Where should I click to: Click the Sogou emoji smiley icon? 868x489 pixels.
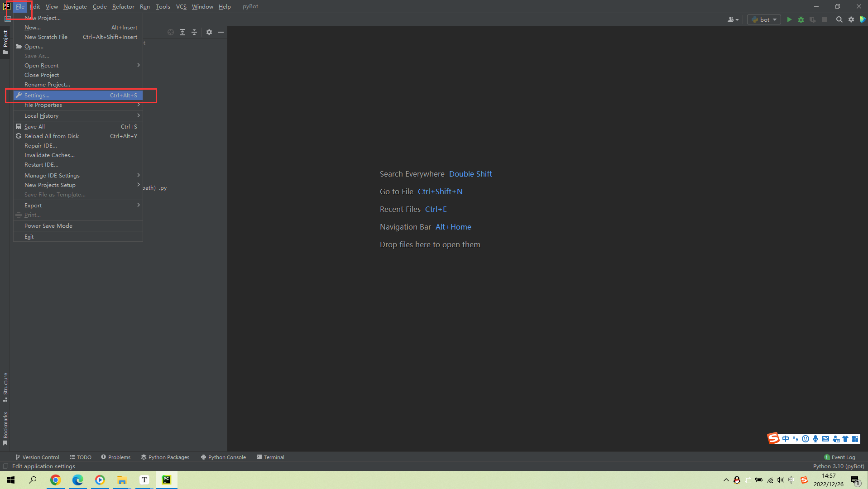(x=805, y=439)
